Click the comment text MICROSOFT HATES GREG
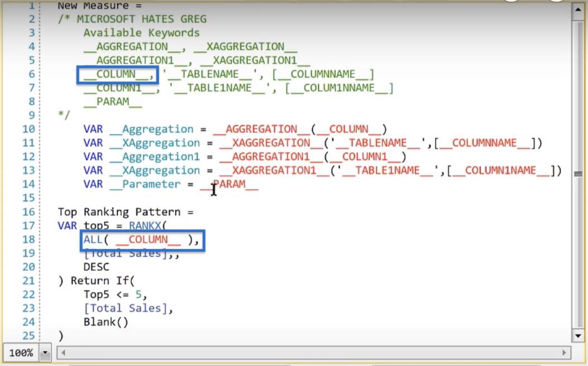This screenshot has height=366, width=588. tap(142, 19)
